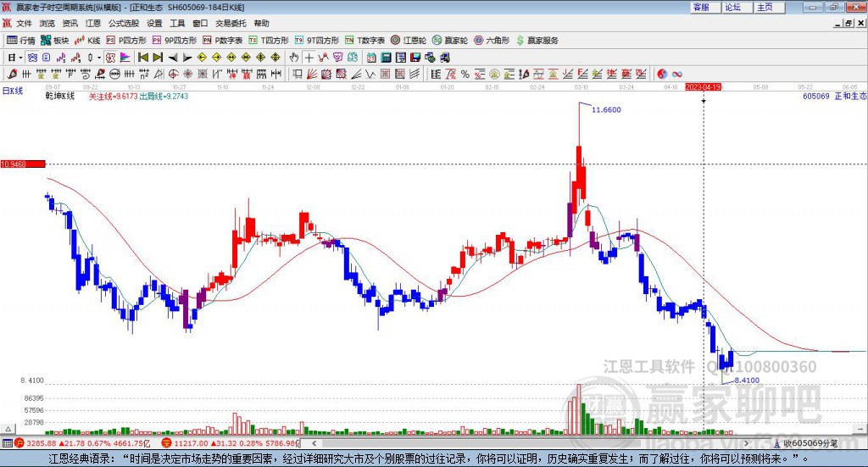Image resolution: width=868 pixels, height=467 pixels.
Task: Open the T四方形 tool
Action: [x=269, y=41]
